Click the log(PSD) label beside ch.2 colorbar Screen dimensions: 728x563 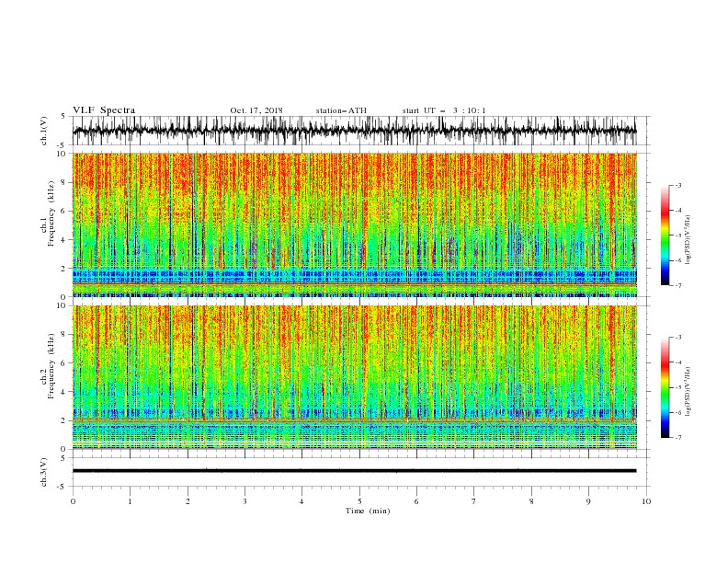(x=688, y=391)
